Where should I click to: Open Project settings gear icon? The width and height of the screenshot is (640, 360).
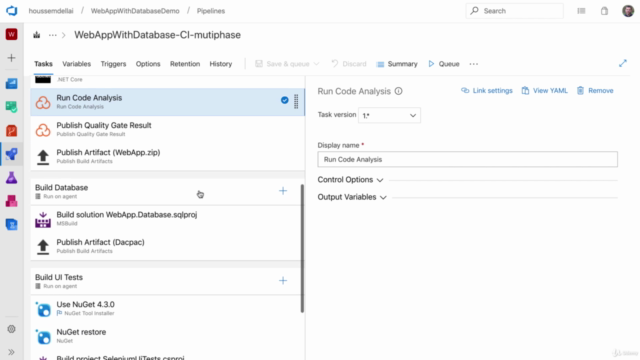coord(11,329)
